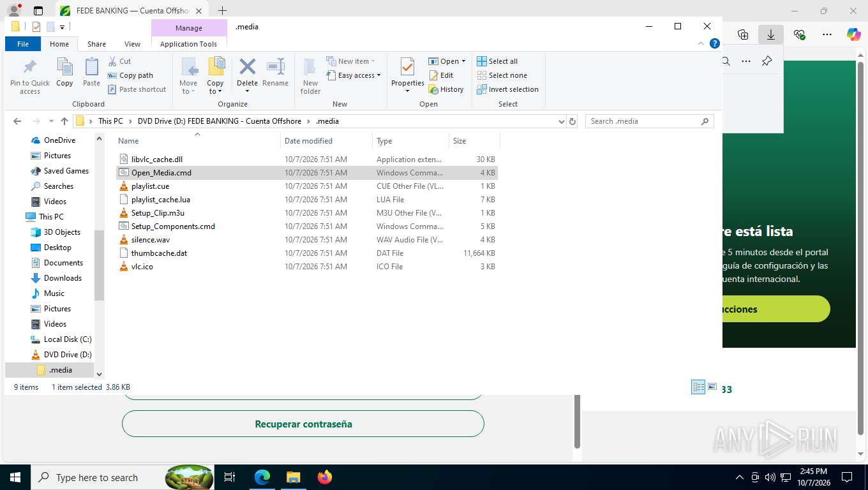This screenshot has width=868, height=490.
Task: Open Microsoft Edge from taskbar
Action: point(262,477)
